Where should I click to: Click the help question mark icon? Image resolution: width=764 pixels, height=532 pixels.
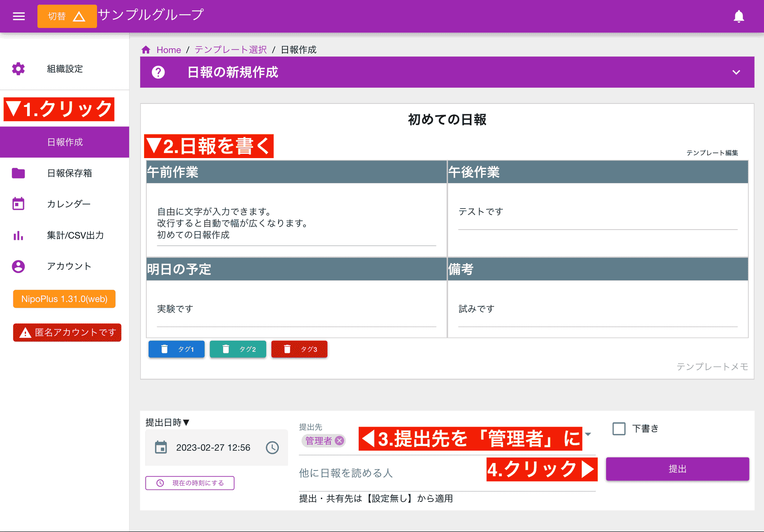tap(158, 72)
